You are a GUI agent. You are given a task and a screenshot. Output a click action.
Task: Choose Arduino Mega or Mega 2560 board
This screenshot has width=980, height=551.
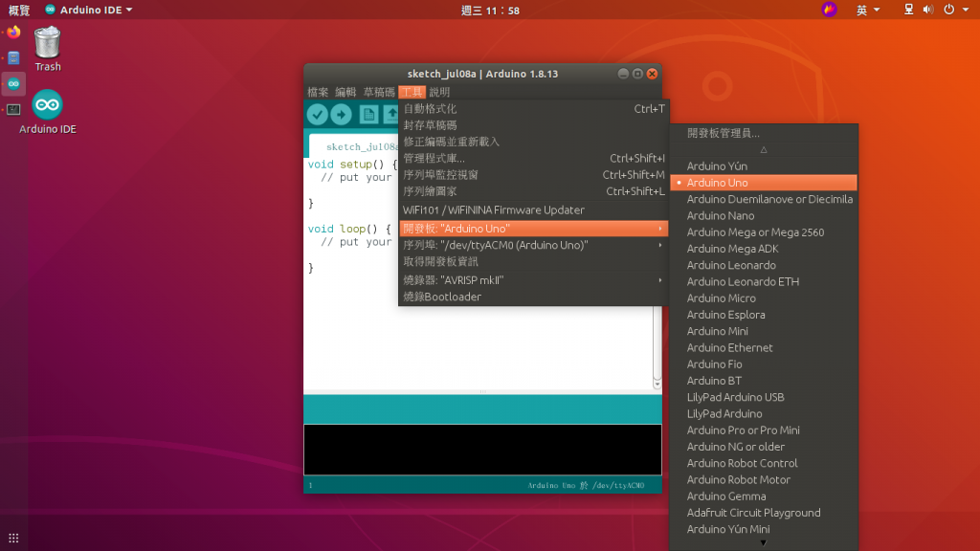[x=763, y=232]
